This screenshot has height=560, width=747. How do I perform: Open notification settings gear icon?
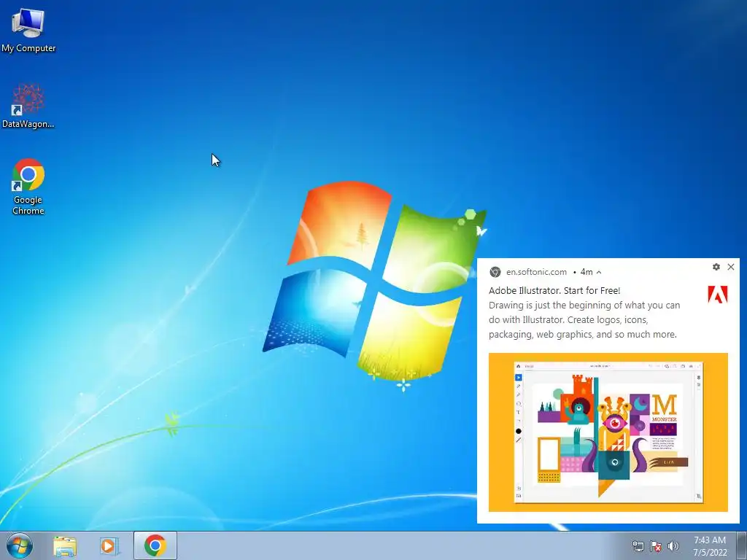point(716,267)
